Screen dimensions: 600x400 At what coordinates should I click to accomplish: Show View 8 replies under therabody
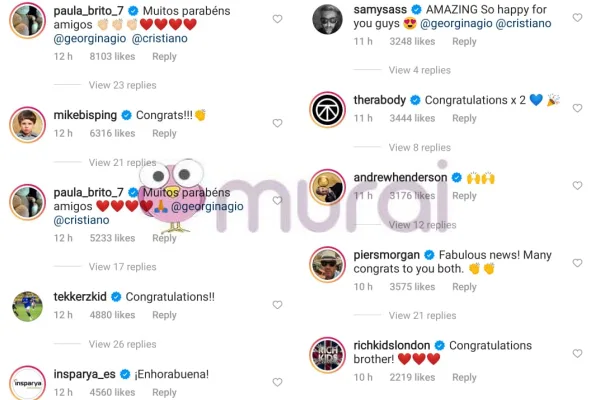pos(419,147)
